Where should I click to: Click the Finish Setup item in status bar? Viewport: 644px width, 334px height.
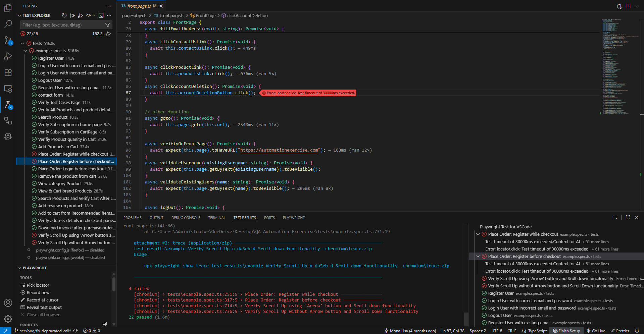tap(566, 331)
